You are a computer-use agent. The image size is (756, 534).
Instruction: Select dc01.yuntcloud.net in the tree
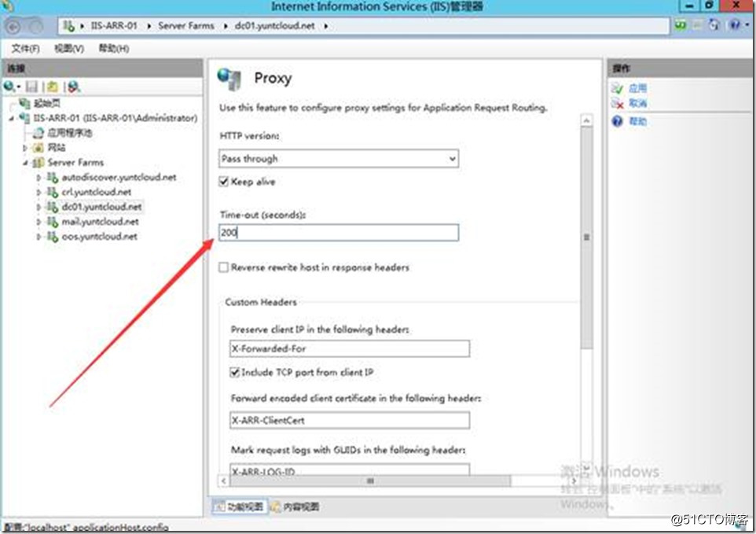tap(101, 207)
